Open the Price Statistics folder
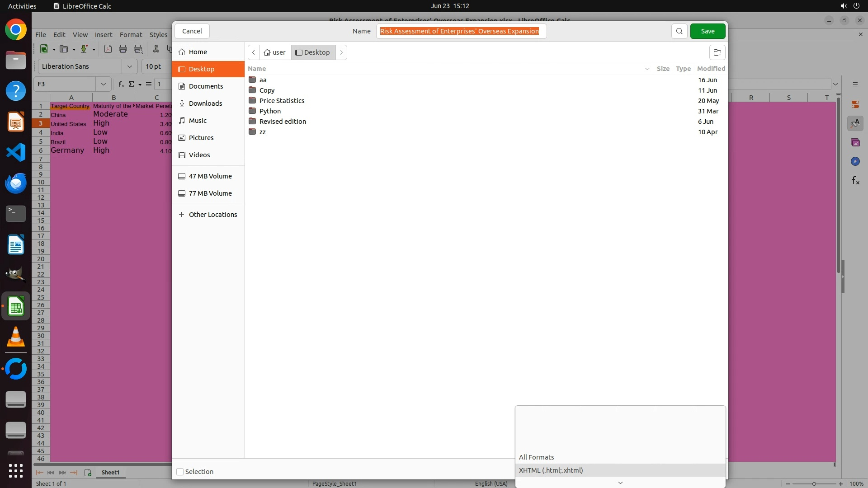Viewport: 868px width, 488px height. [x=282, y=101]
